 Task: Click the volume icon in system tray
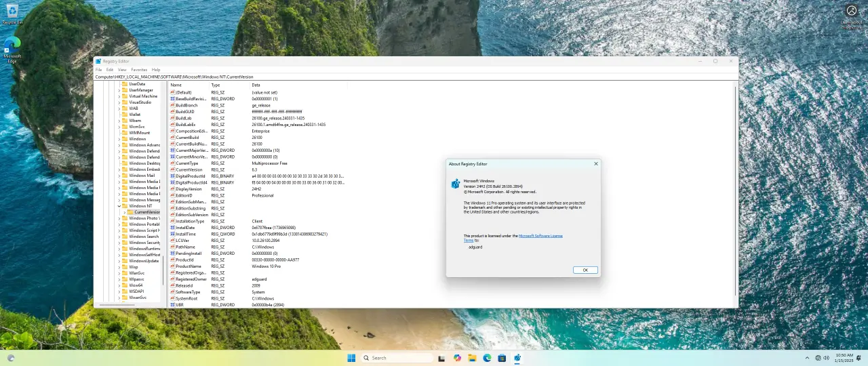point(827,358)
